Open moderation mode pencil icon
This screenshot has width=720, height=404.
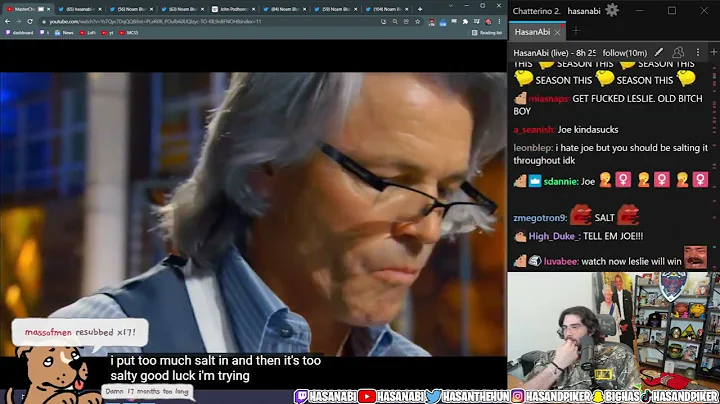click(x=659, y=52)
